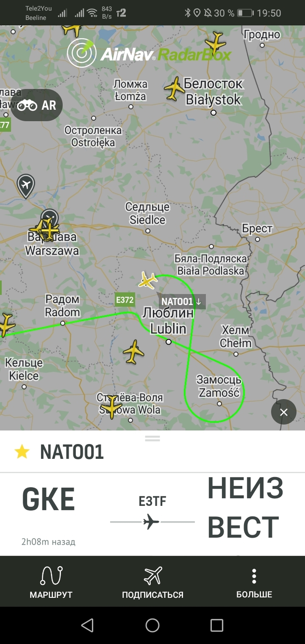Open the Маршрут route tab
This screenshot has width=305, height=644.
tap(51, 581)
